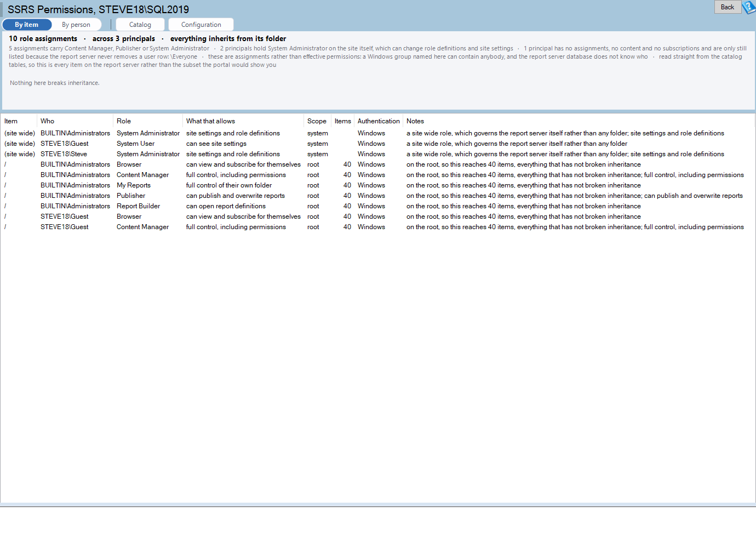Switch to the By item view
The width and height of the screenshot is (756, 535).
[27, 25]
